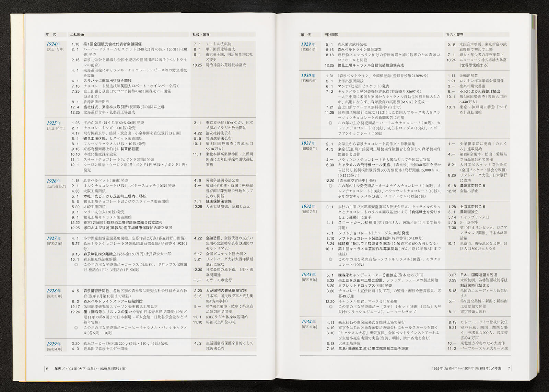Click the "1929年" heading on page 6
The width and height of the screenshot is (549, 392).
point(54,344)
